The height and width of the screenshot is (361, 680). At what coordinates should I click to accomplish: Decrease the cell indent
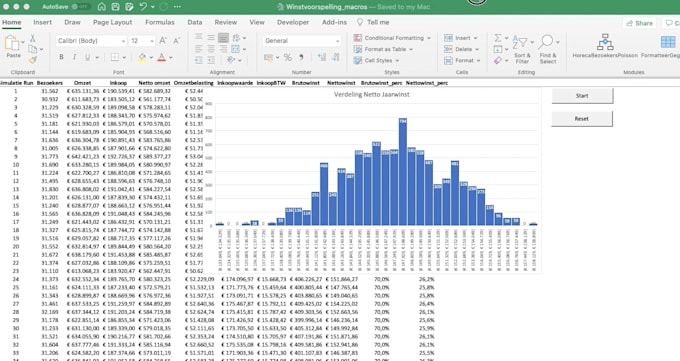tap(199, 60)
